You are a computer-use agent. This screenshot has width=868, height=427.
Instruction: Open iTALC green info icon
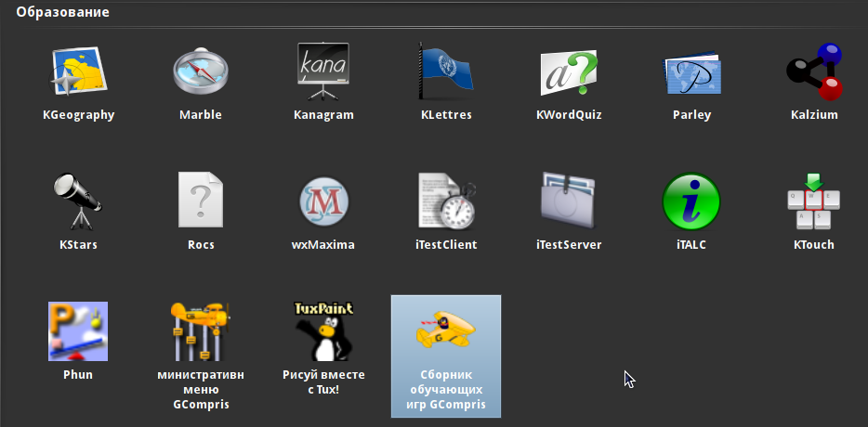click(x=691, y=201)
